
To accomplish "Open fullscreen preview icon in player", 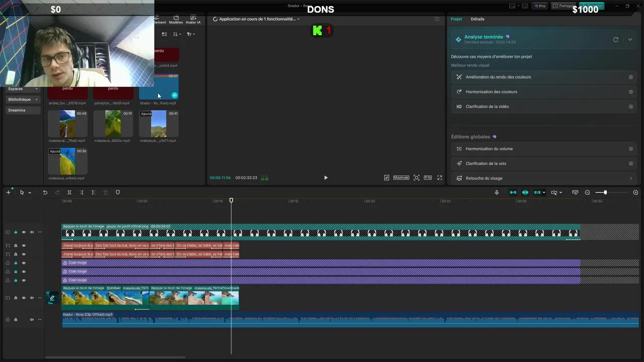I will (440, 177).
